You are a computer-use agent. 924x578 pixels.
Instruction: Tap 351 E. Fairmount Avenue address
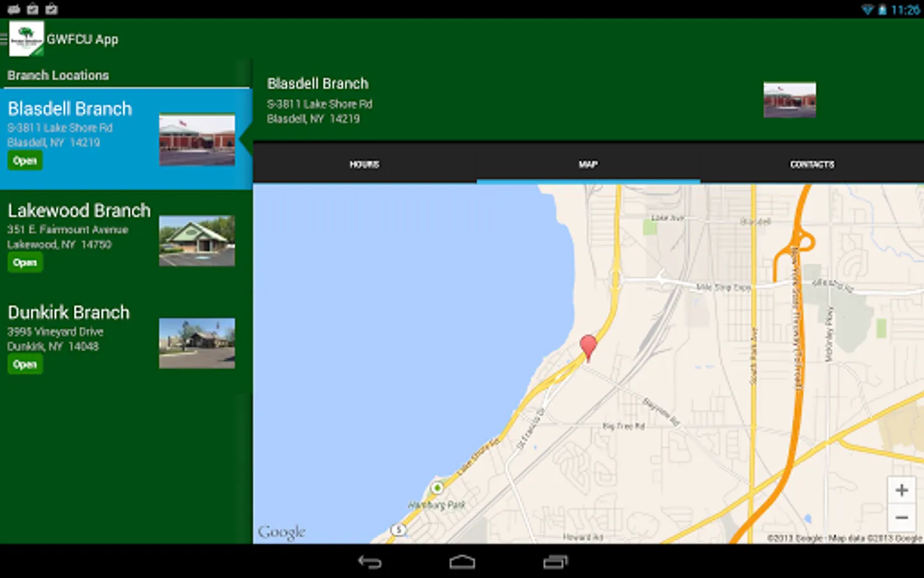point(68,229)
